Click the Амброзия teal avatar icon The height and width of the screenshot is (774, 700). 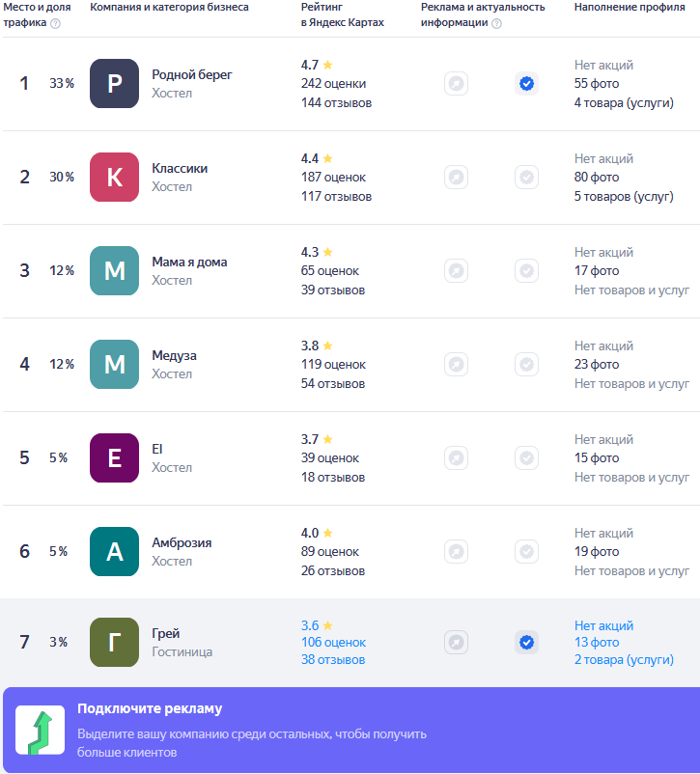click(114, 551)
